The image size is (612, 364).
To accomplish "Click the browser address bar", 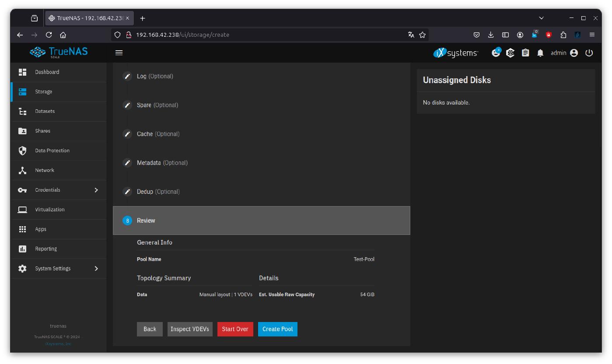I will (262, 35).
